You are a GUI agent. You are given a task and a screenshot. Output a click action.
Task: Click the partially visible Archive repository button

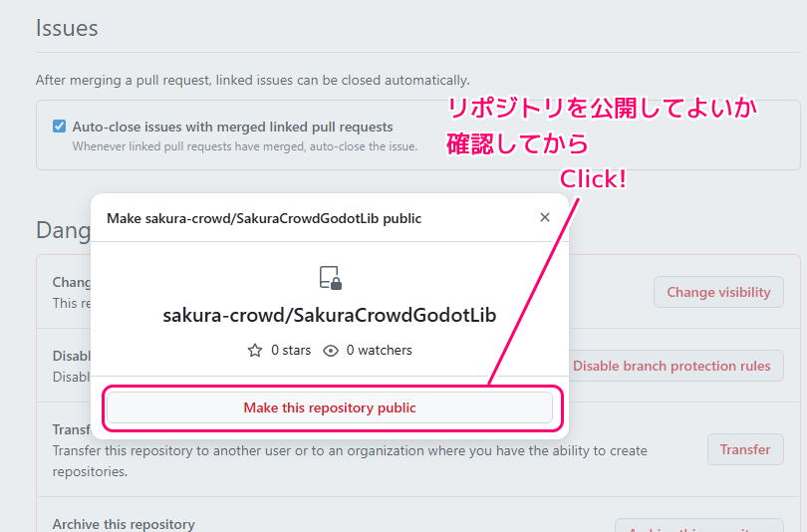click(x=697, y=525)
